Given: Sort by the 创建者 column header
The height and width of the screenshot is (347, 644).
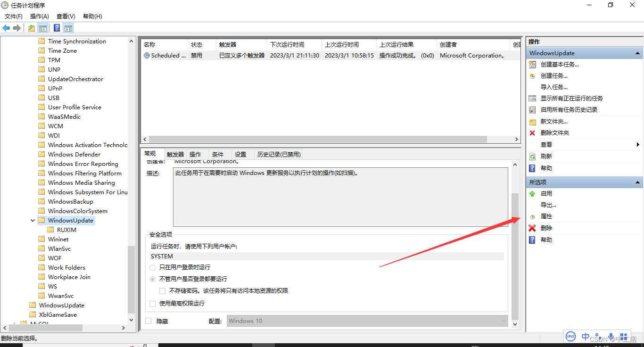Looking at the screenshot, I should point(473,45).
